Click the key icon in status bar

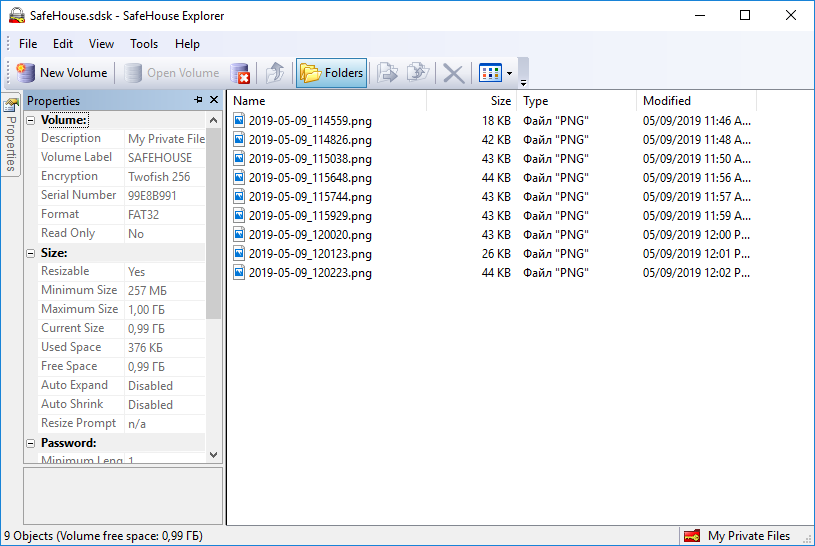click(x=692, y=536)
